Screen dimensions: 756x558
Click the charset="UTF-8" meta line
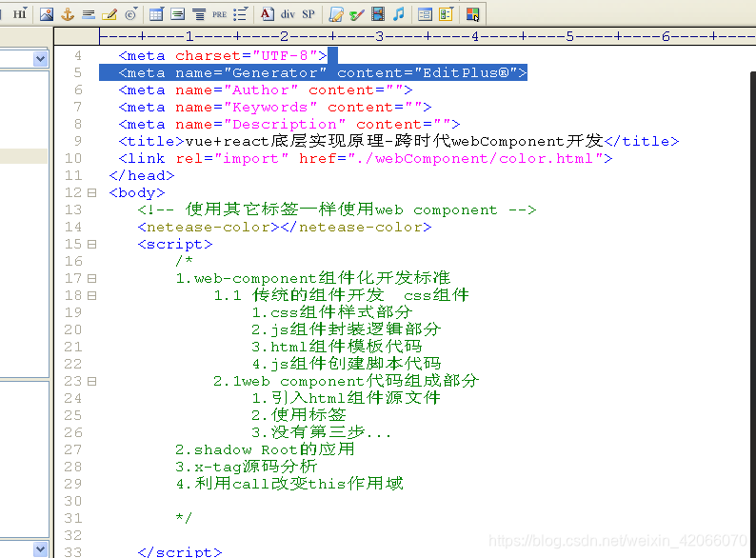click(222, 56)
